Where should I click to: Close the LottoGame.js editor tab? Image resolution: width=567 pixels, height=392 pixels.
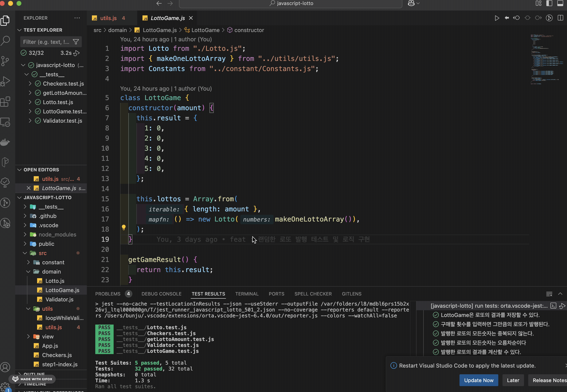191,18
